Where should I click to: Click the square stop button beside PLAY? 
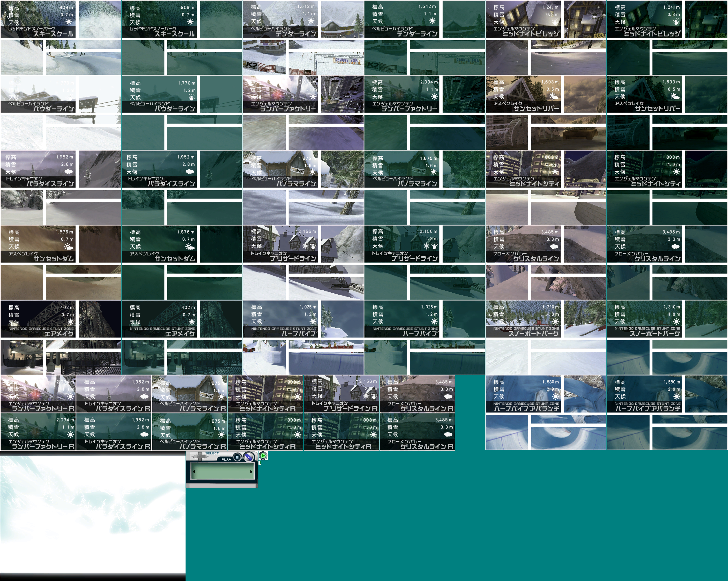pos(237,457)
